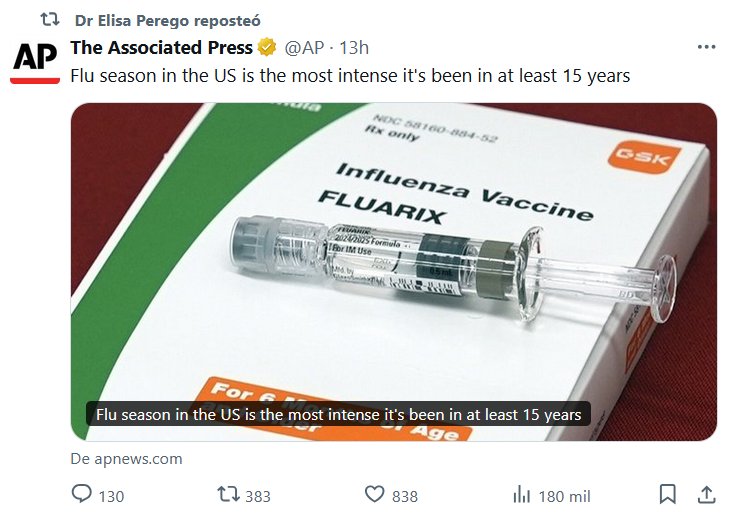Click the AP profile avatar logo
The width and height of the screenshot is (736, 518).
coord(36,62)
